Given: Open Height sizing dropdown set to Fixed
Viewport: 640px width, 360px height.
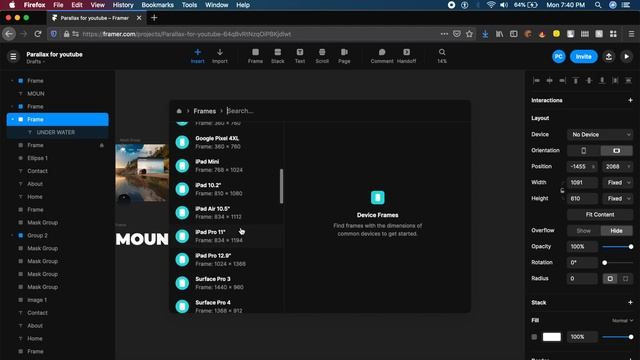Looking at the screenshot, I should (618, 199).
